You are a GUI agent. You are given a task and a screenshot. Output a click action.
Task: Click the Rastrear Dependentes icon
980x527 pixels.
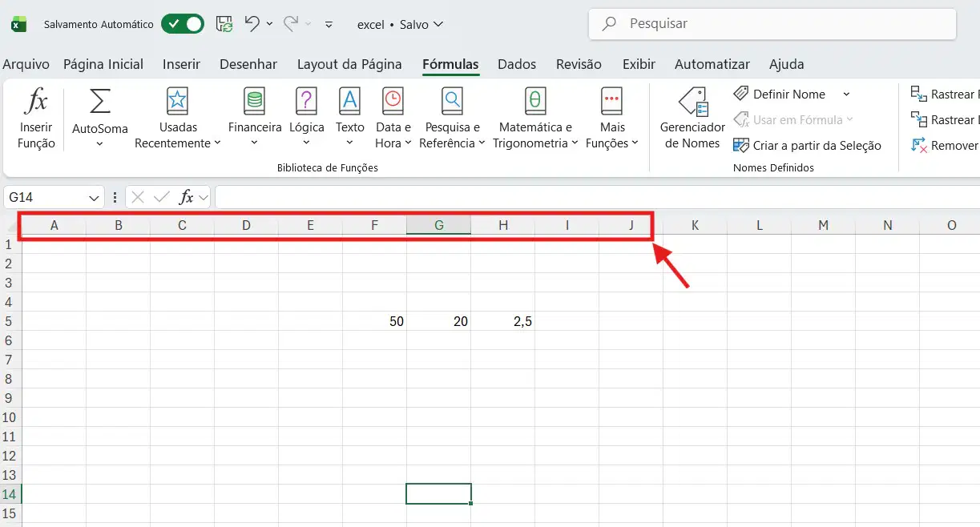[x=918, y=120]
